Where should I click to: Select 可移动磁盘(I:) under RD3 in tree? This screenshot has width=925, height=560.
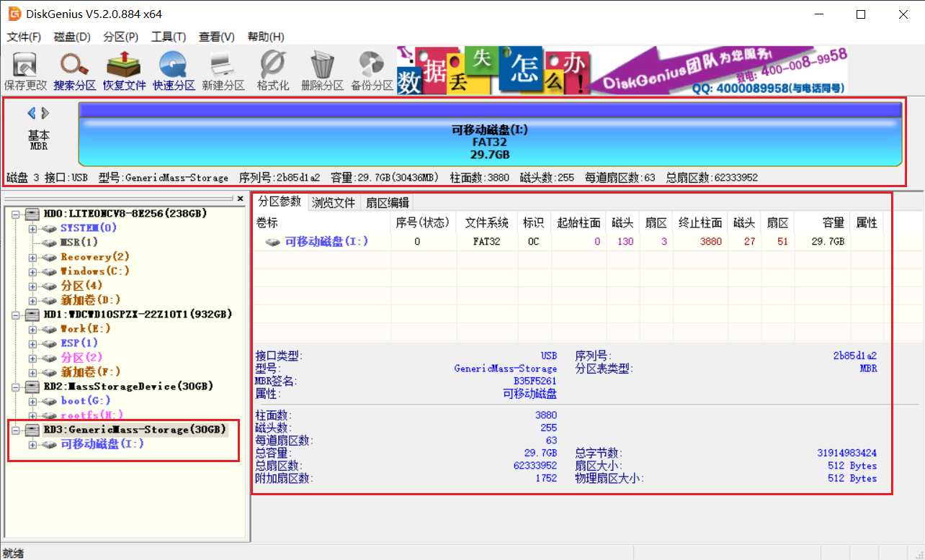pyautogui.click(x=102, y=444)
